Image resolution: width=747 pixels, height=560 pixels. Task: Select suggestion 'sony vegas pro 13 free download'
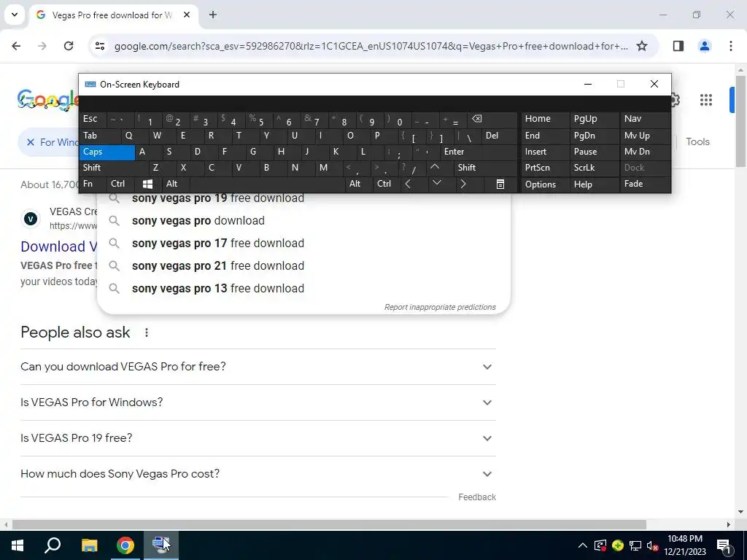click(303, 289)
